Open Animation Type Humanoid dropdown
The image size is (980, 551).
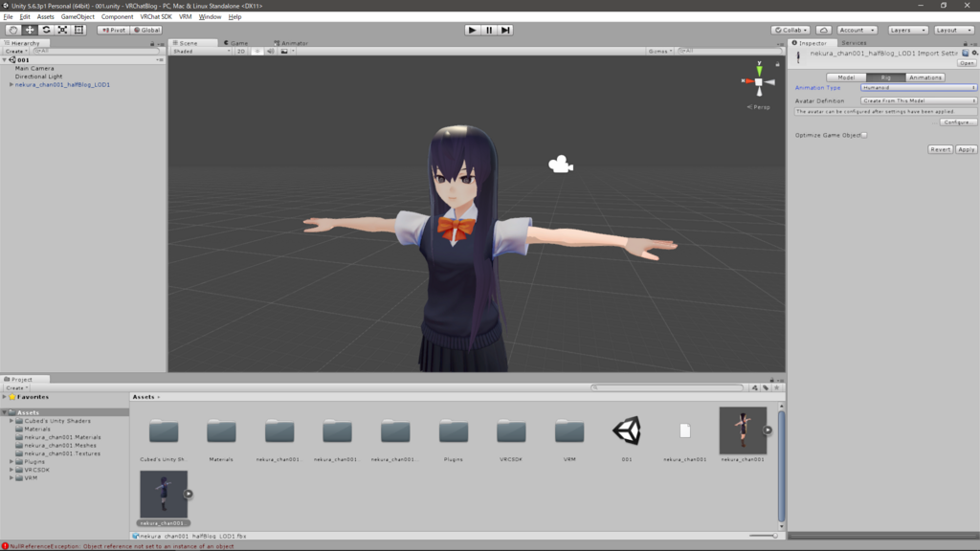click(918, 87)
